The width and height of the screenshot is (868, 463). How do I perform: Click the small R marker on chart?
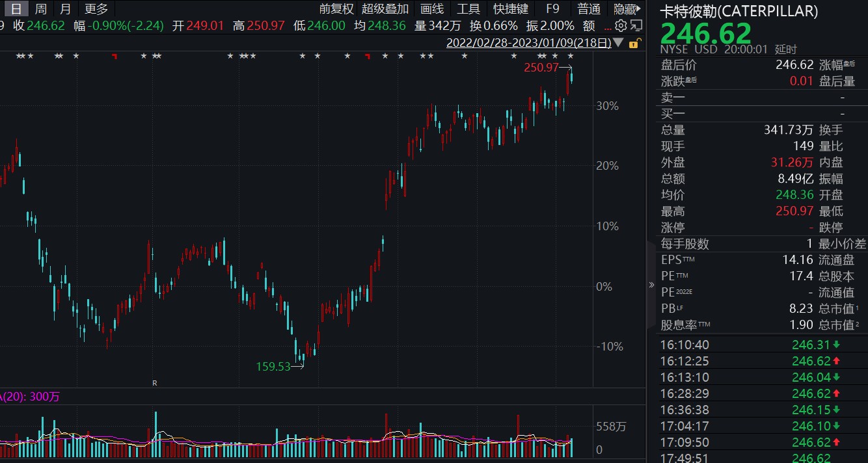(155, 383)
